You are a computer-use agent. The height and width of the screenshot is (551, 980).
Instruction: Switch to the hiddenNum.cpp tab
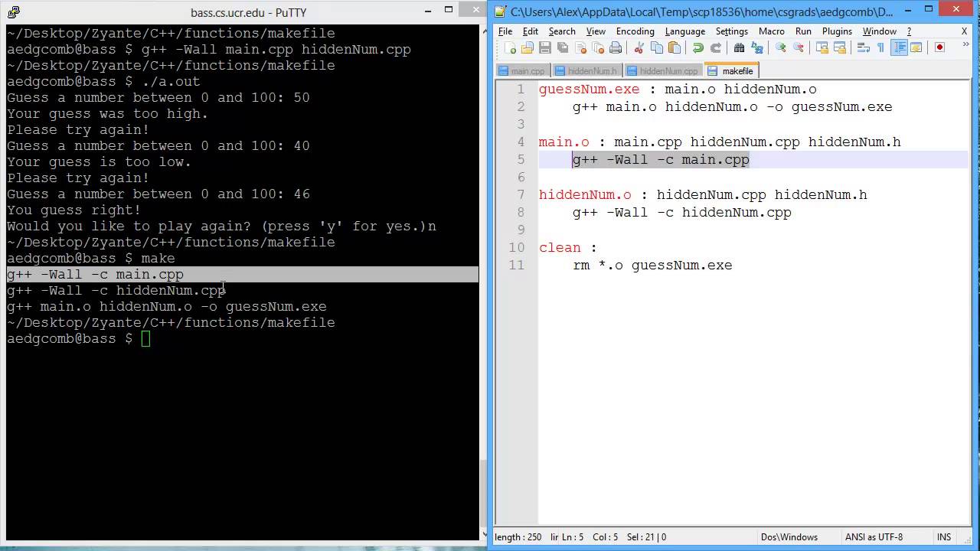click(x=662, y=71)
